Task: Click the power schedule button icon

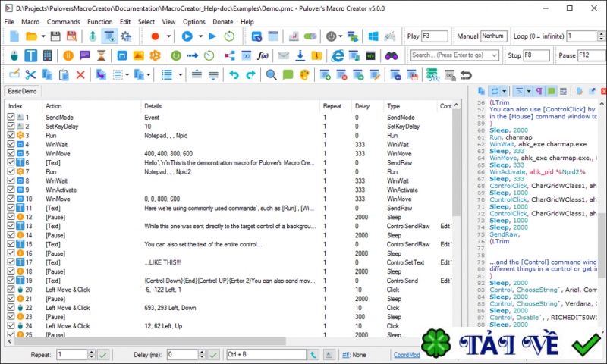Action: (x=331, y=36)
